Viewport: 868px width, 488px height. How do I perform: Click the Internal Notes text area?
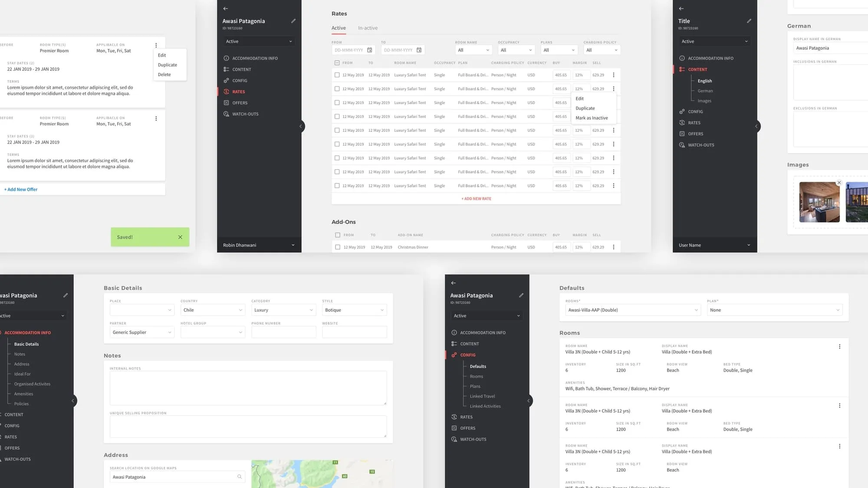coord(248,388)
